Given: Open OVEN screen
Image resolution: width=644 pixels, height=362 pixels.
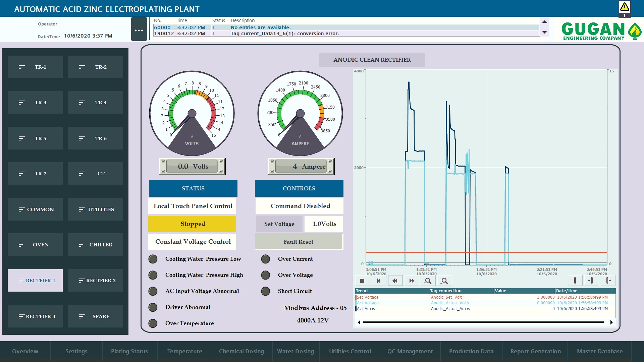Looking at the screenshot, I should pos(35,245).
